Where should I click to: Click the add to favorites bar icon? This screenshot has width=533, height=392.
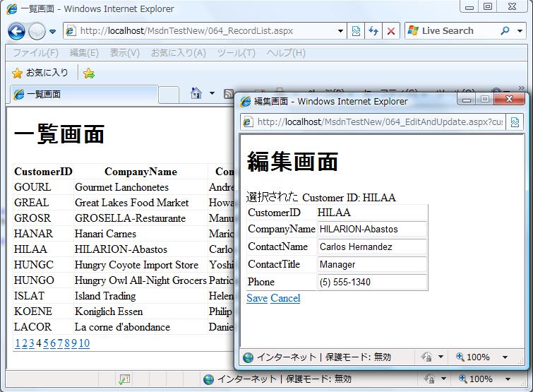89,73
